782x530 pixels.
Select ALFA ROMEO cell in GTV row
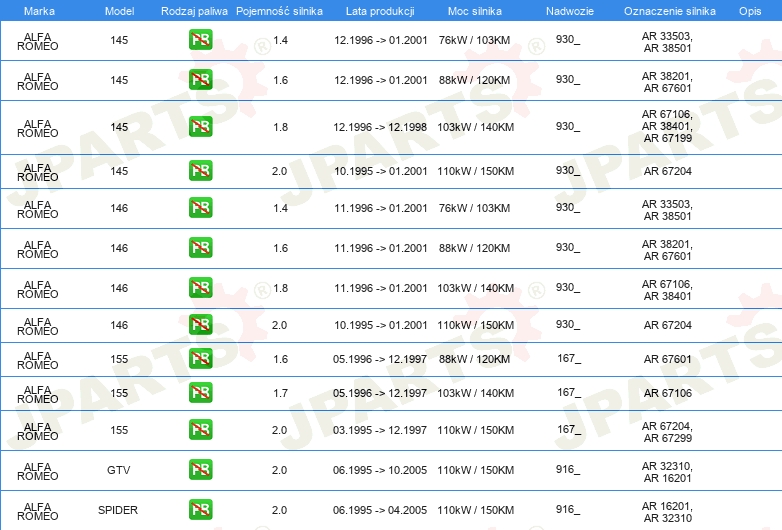37,472
